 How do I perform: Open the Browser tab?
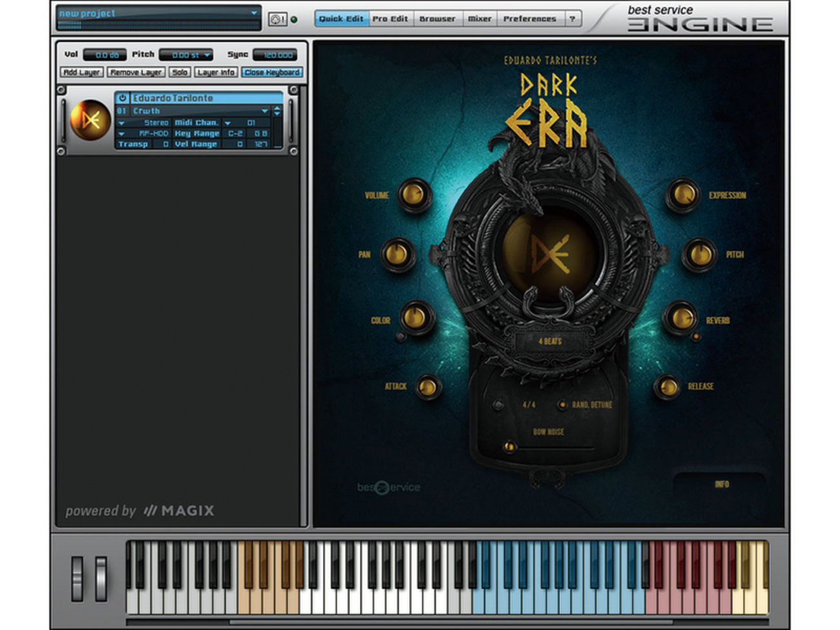(437, 19)
